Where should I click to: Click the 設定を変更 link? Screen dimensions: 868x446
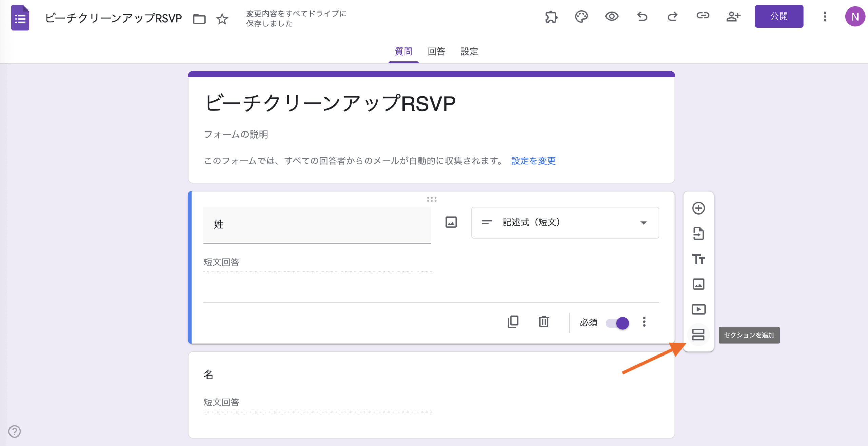coord(533,161)
